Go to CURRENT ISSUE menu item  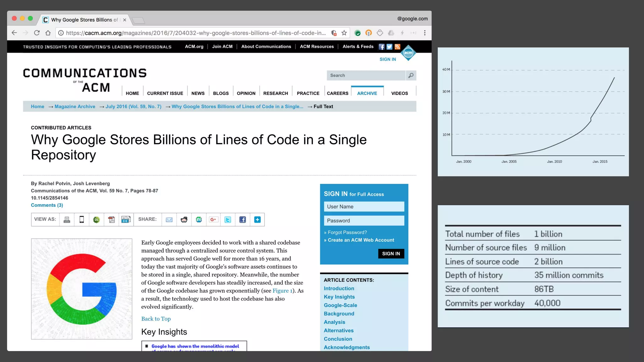click(x=165, y=93)
